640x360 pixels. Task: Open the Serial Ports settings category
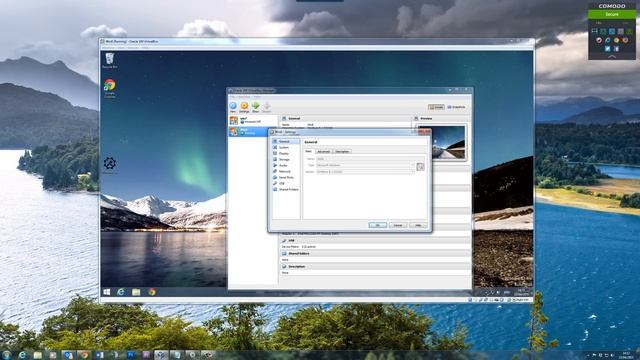click(286, 178)
